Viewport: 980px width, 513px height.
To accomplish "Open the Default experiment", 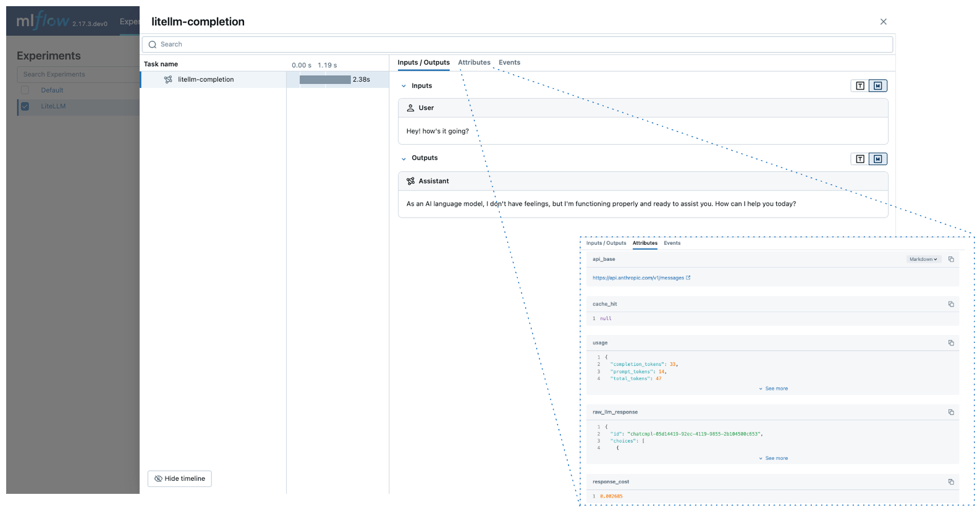I will (x=52, y=90).
